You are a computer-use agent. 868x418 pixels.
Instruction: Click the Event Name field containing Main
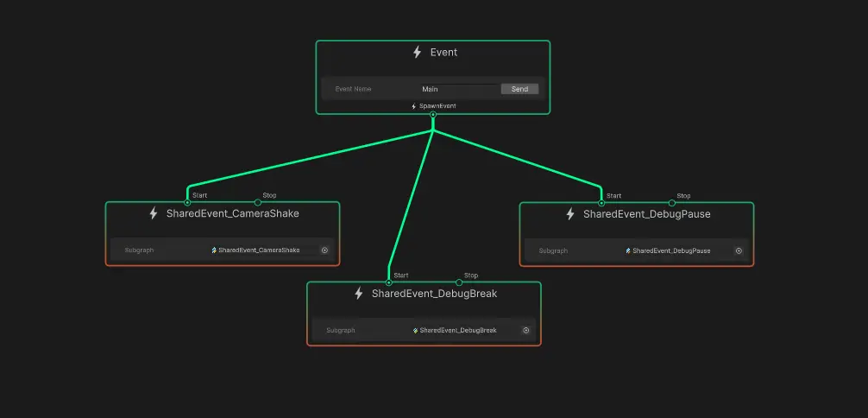457,89
